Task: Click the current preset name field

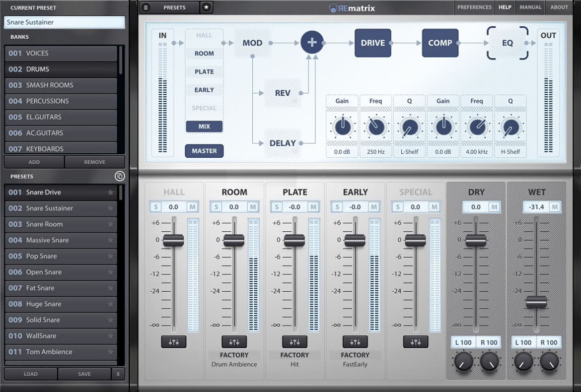Action: (65, 22)
